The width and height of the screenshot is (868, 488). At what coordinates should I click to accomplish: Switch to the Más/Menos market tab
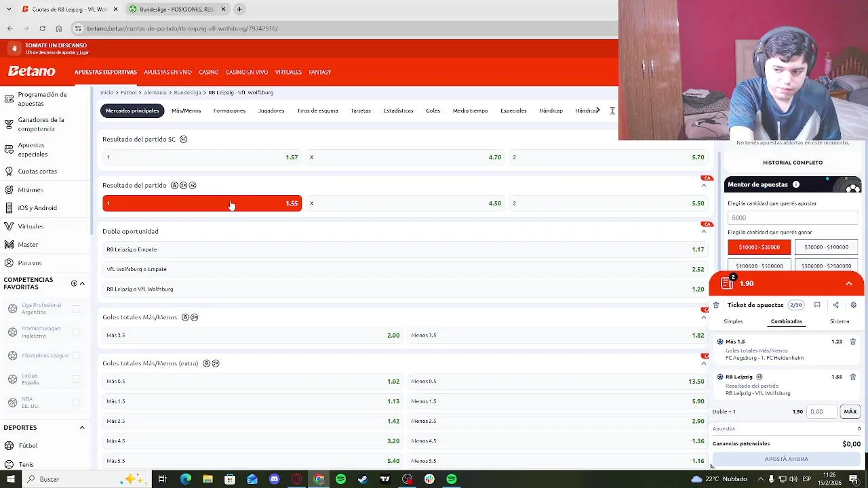click(x=186, y=110)
